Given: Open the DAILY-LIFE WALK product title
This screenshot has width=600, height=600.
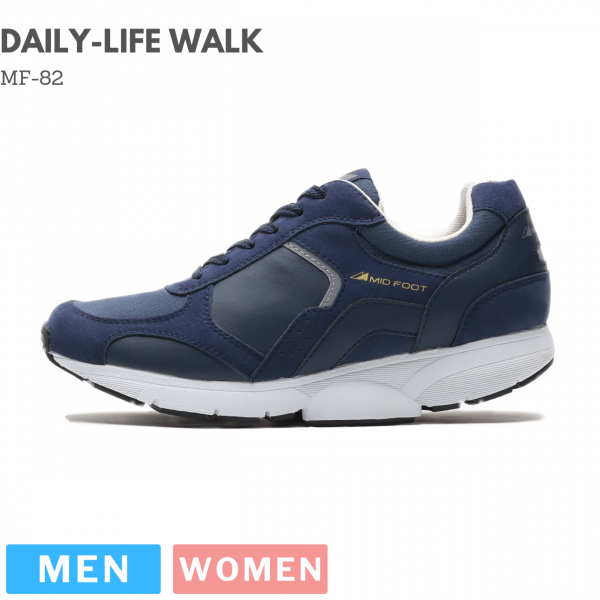Looking at the screenshot, I should 132,41.
